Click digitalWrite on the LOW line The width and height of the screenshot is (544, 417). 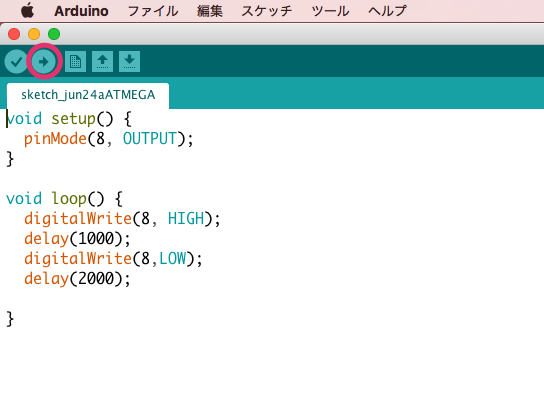78,259
